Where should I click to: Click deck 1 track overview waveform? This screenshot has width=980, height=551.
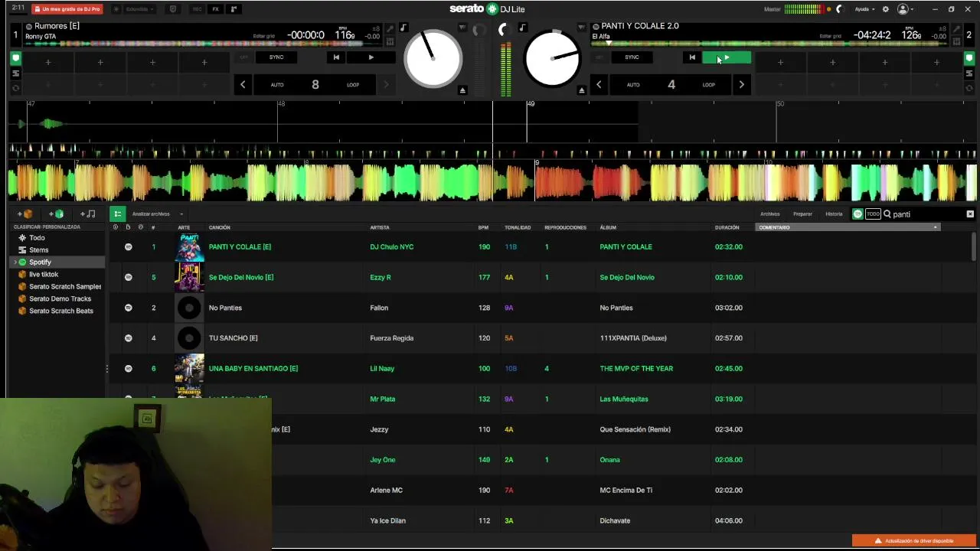click(201, 44)
